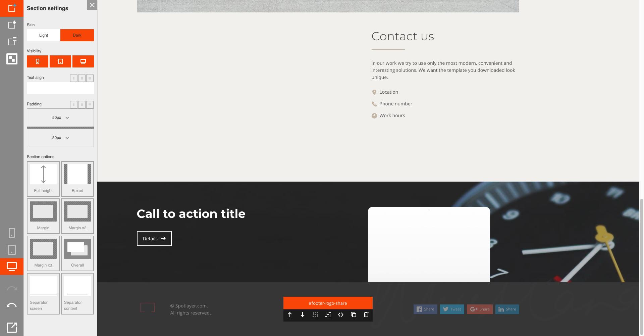
Task: Select mobile device for Text align
Action: (74, 78)
